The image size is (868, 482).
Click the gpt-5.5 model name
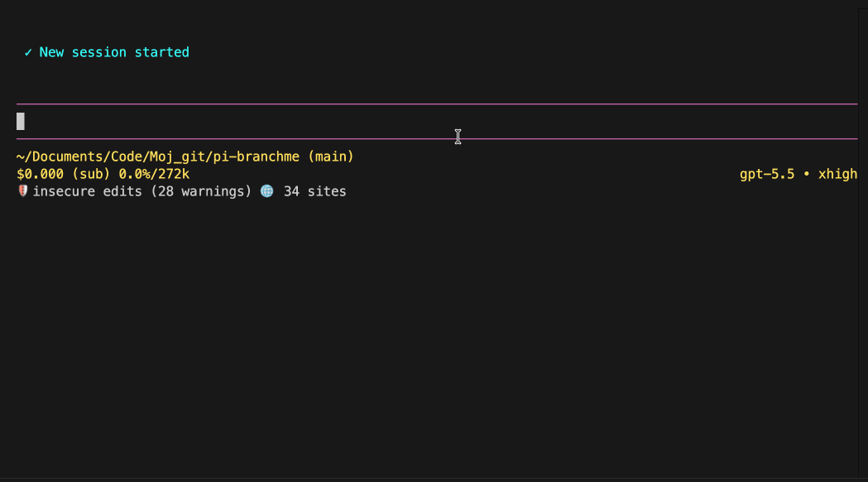767,174
